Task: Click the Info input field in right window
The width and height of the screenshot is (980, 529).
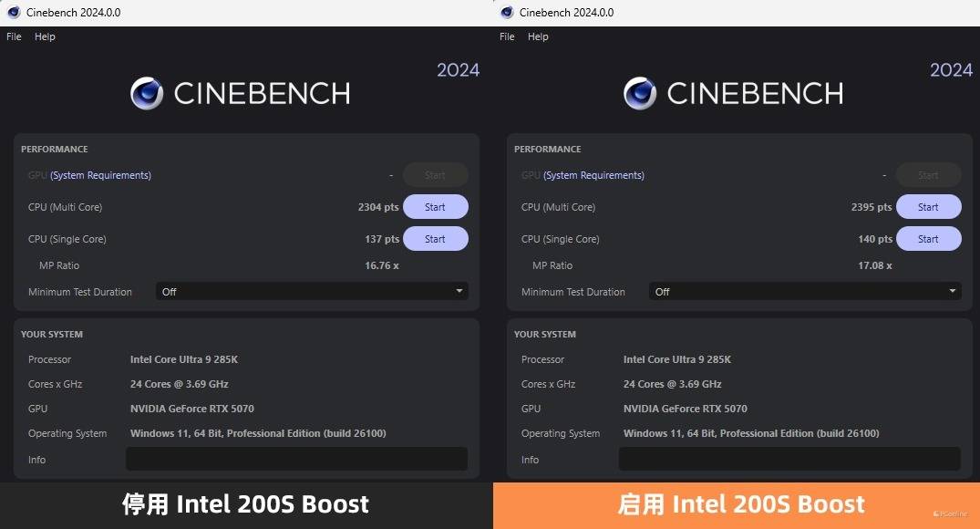Action: pyautogui.click(x=790, y=459)
